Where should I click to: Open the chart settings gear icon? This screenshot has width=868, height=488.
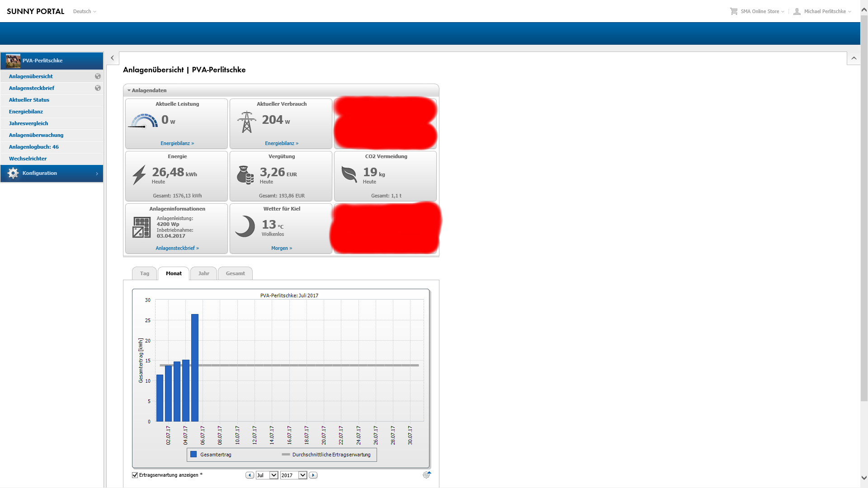point(426,475)
